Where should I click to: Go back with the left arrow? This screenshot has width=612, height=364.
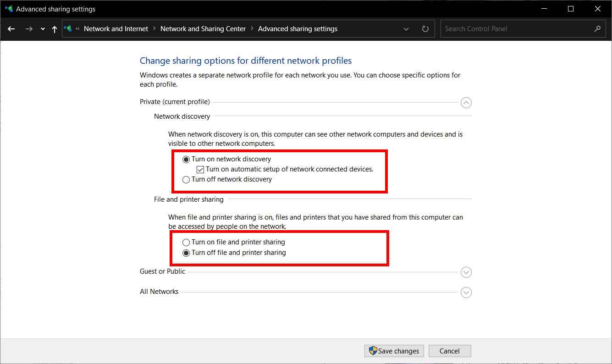click(11, 29)
